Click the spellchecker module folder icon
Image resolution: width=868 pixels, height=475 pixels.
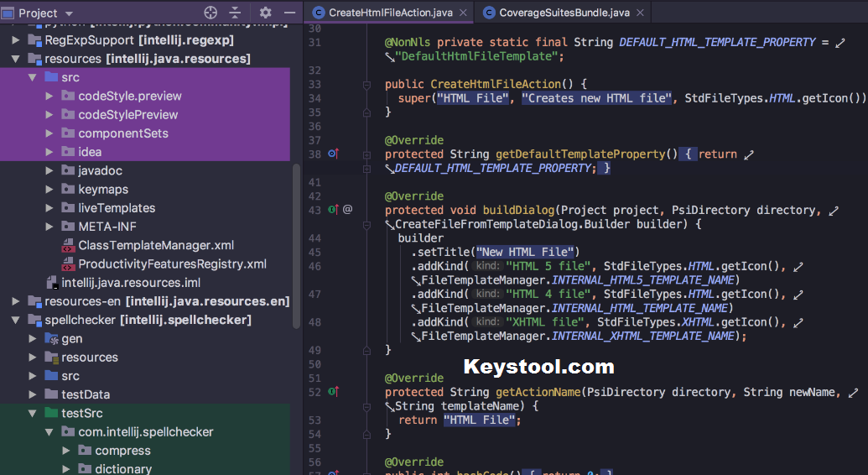[35, 320]
